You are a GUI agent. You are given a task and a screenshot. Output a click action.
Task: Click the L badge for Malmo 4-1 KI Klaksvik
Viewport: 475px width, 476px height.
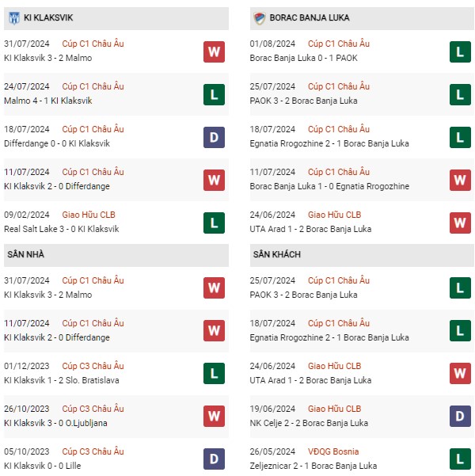coord(214,95)
